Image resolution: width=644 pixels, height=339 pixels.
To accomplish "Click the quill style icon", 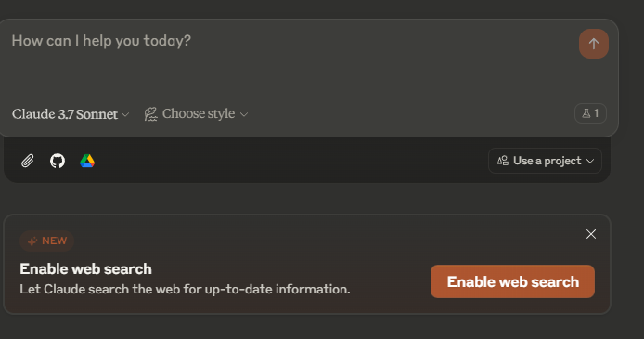I will (150, 114).
